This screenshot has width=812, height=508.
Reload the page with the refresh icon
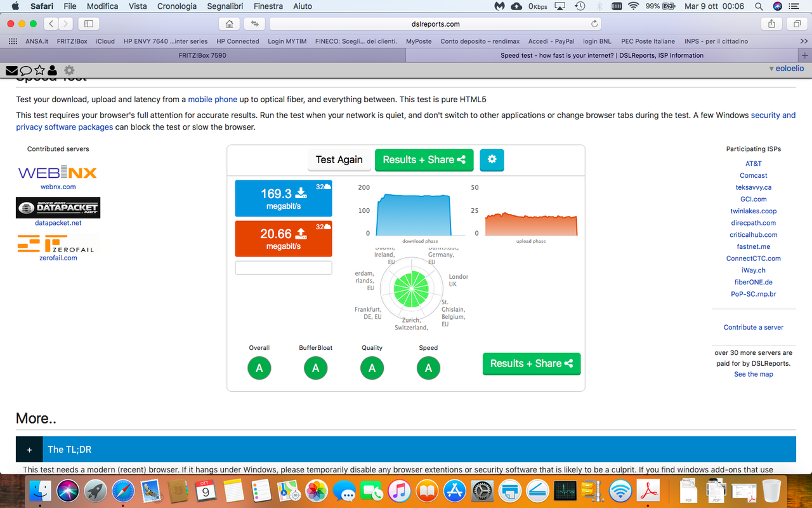594,23
